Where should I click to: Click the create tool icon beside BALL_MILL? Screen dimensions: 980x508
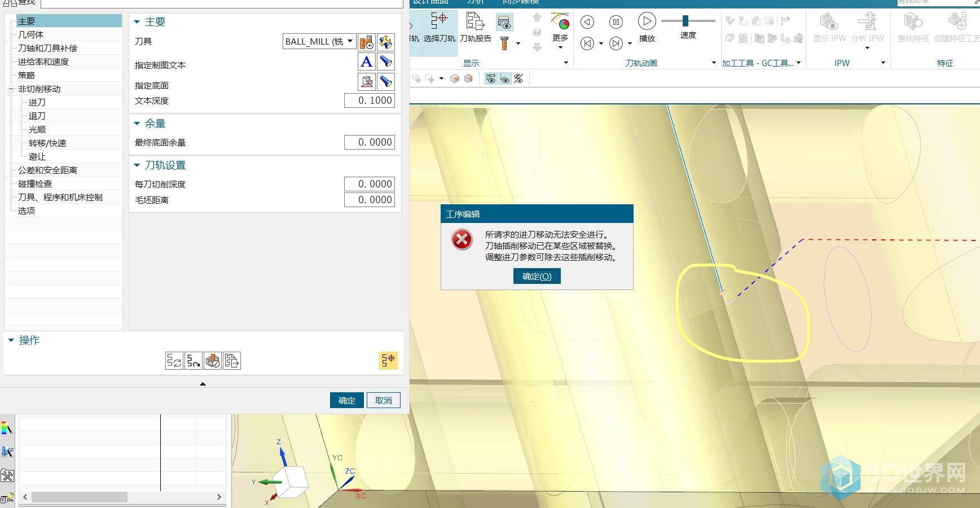pyautogui.click(x=367, y=42)
